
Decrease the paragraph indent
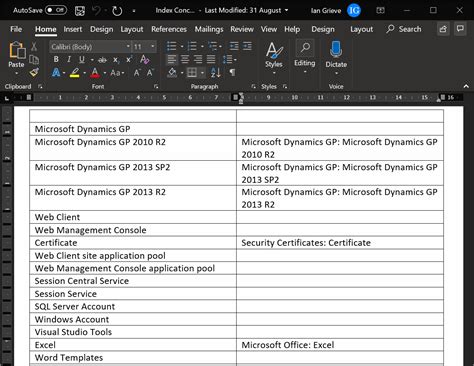(x=234, y=46)
